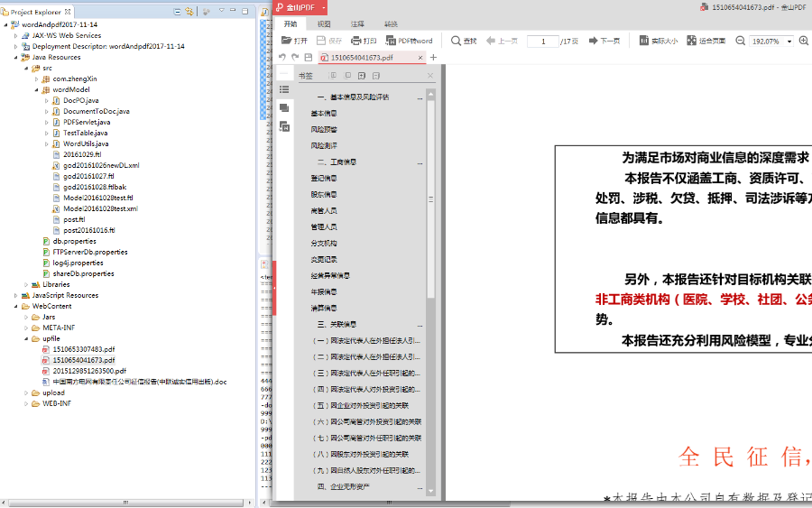Screen dimensions: 812x508
Task: Select 1510653307483.pdf in the upfile folder
Action: pyautogui.click(x=84, y=349)
